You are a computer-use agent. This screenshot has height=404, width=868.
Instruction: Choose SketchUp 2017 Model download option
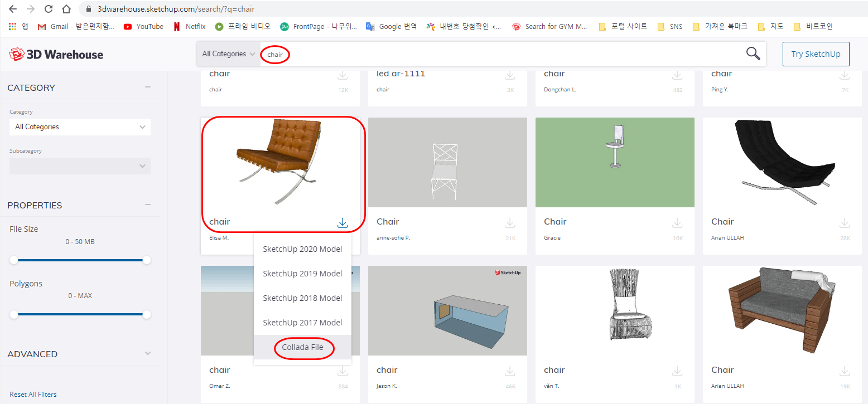[302, 323]
